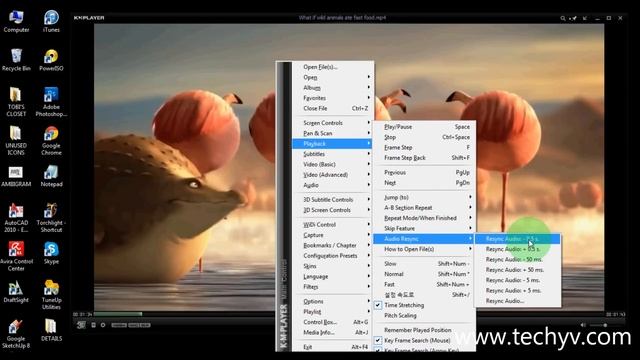Select the AMBIGRAM desktop file

[16, 176]
